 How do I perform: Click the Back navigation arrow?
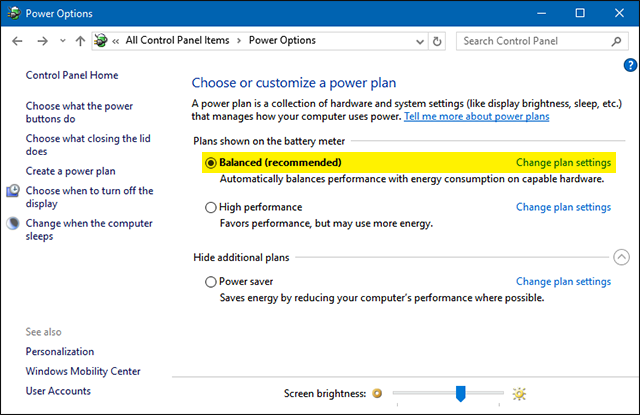coord(16,41)
